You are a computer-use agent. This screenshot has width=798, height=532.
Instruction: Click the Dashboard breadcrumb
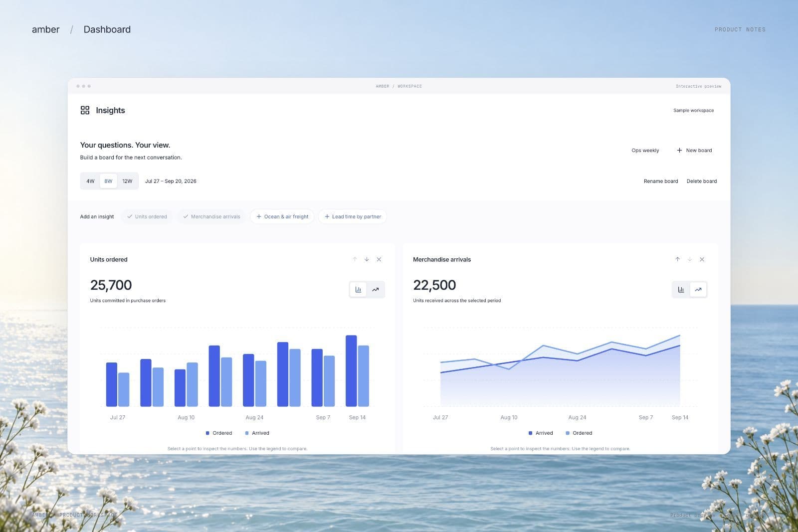107,29
